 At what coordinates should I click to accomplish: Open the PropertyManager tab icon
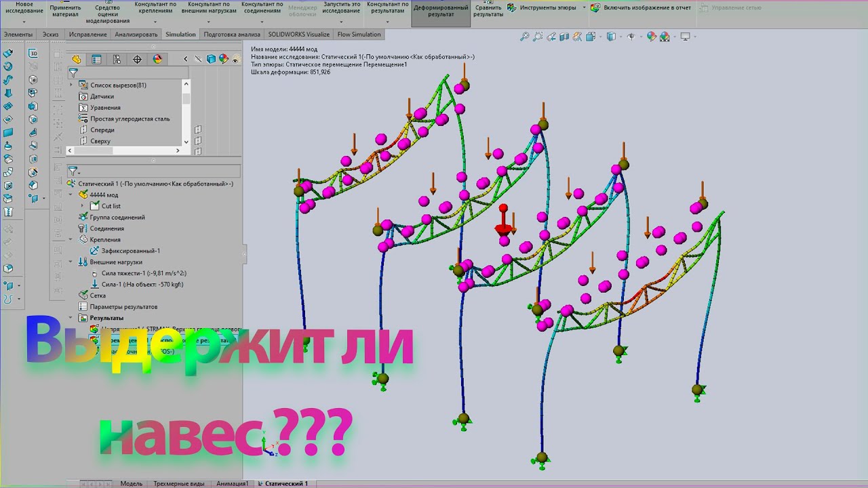96,59
